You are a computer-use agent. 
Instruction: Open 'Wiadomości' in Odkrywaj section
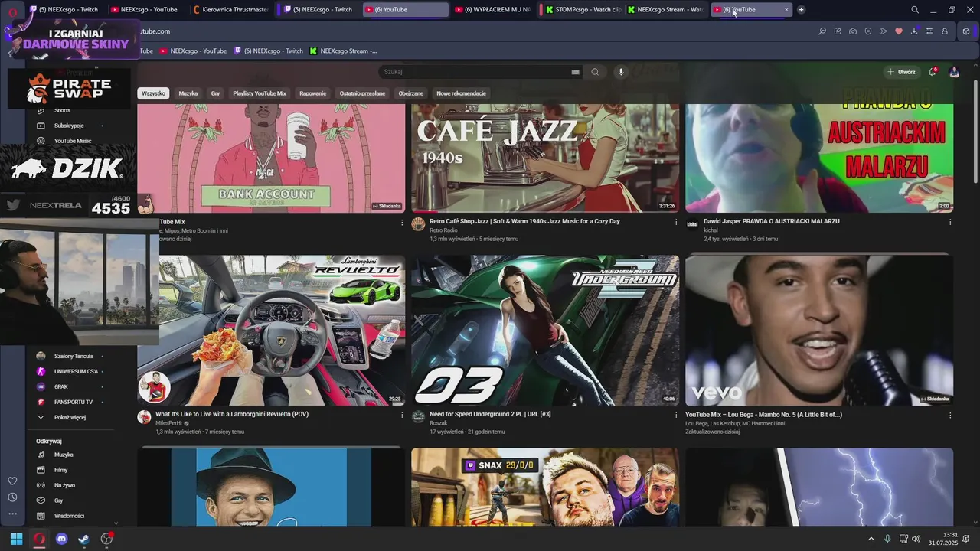(x=69, y=516)
